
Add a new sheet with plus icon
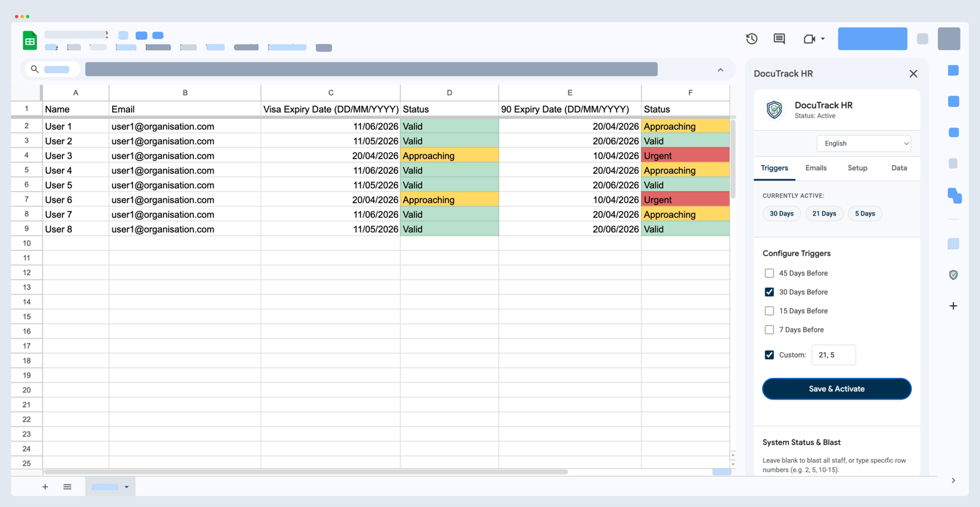pyautogui.click(x=45, y=487)
